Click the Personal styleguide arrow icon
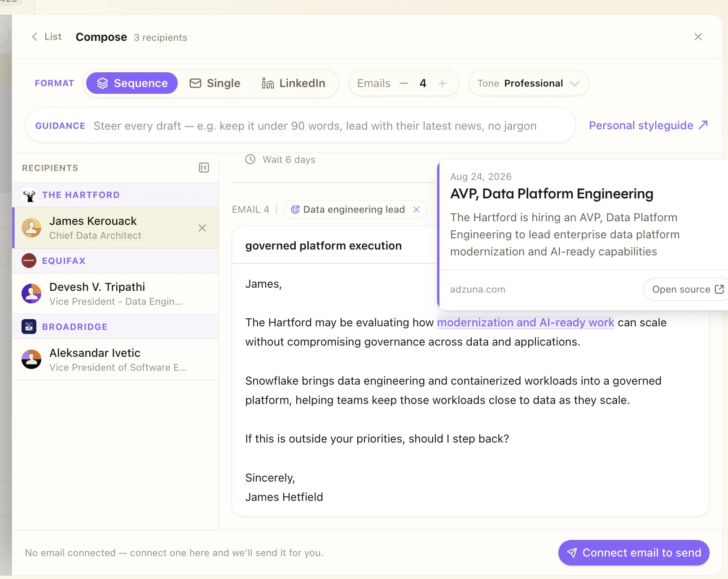 pos(703,125)
